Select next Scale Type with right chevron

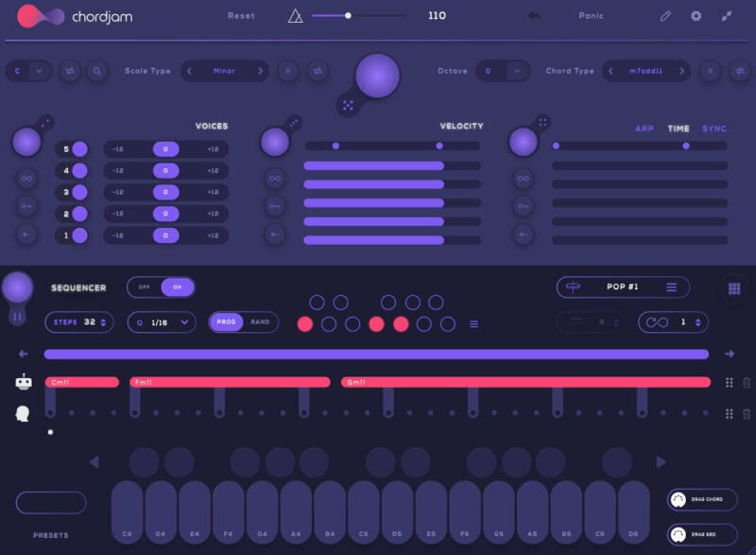pyautogui.click(x=261, y=71)
